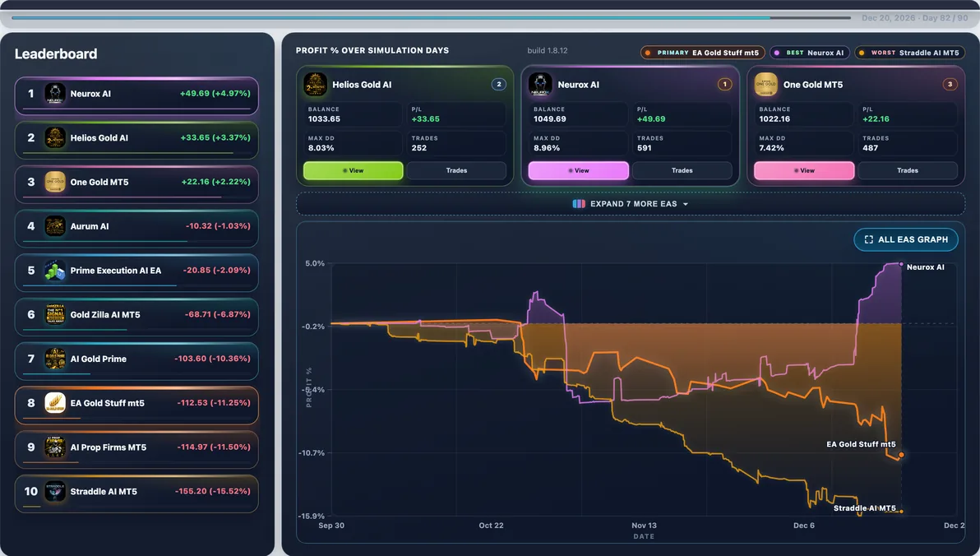The image size is (980, 556).
Task: Click the EA Gold Stuff mt5 endpoint marker
Action: tap(901, 455)
